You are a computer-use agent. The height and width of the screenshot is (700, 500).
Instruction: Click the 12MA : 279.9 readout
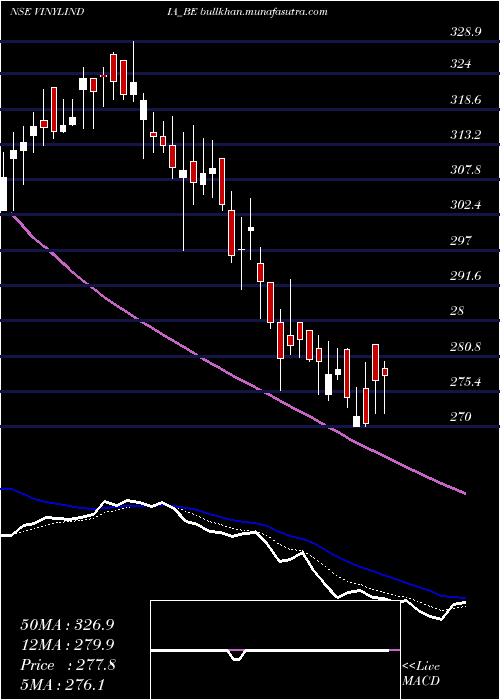pyautogui.click(x=67, y=645)
